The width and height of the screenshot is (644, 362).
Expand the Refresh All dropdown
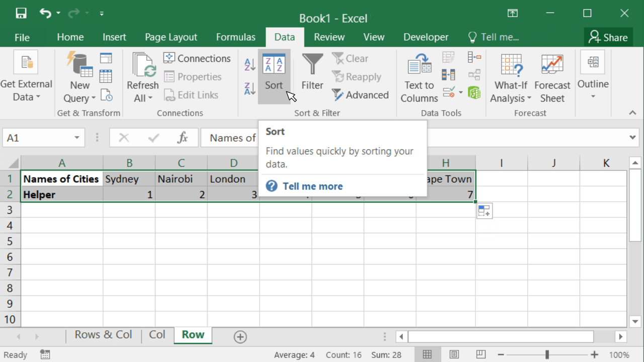pyautogui.click(x=143, y=98)
